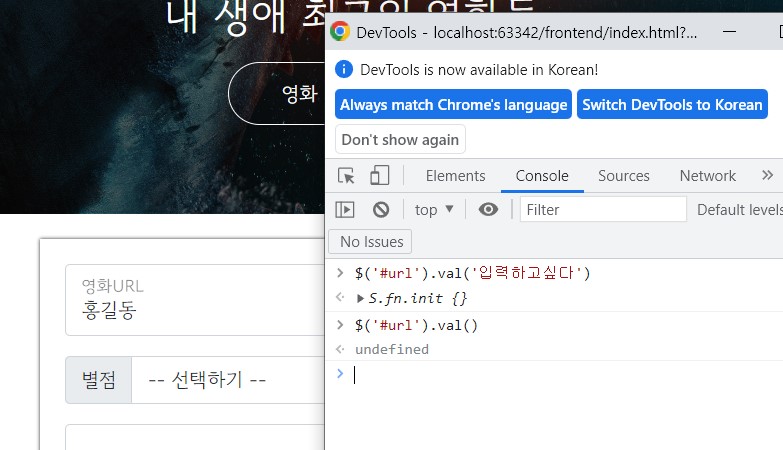Open the top context dropdown
783x450 pixels.
(x=433, y=210)
